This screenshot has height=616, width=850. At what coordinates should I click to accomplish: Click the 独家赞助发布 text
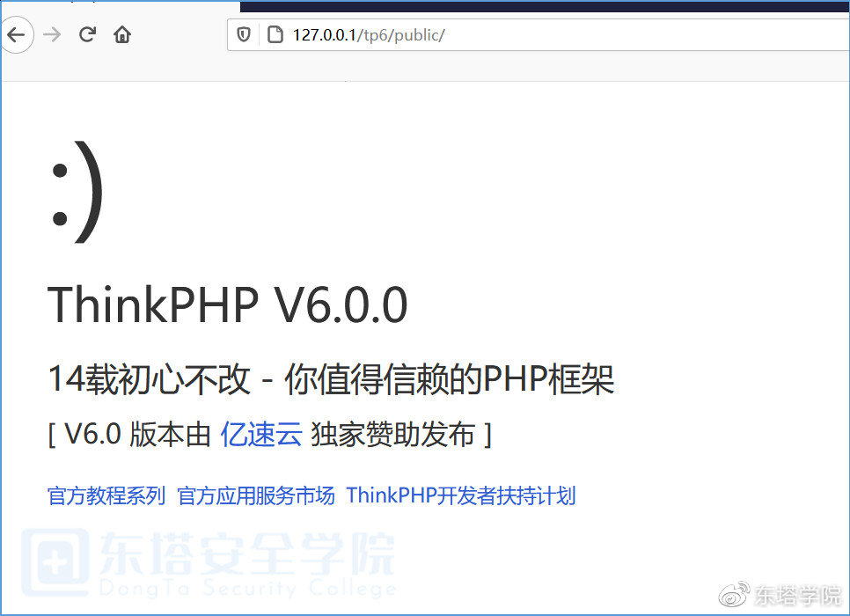pyautogui.click(x=393, y=435)
